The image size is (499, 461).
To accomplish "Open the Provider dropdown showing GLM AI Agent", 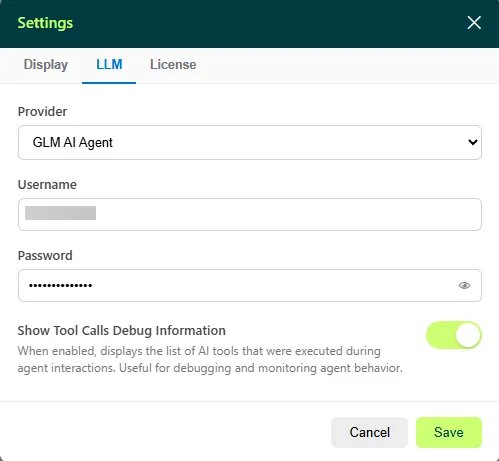I will pyautogui.click(x=250, y=142).
